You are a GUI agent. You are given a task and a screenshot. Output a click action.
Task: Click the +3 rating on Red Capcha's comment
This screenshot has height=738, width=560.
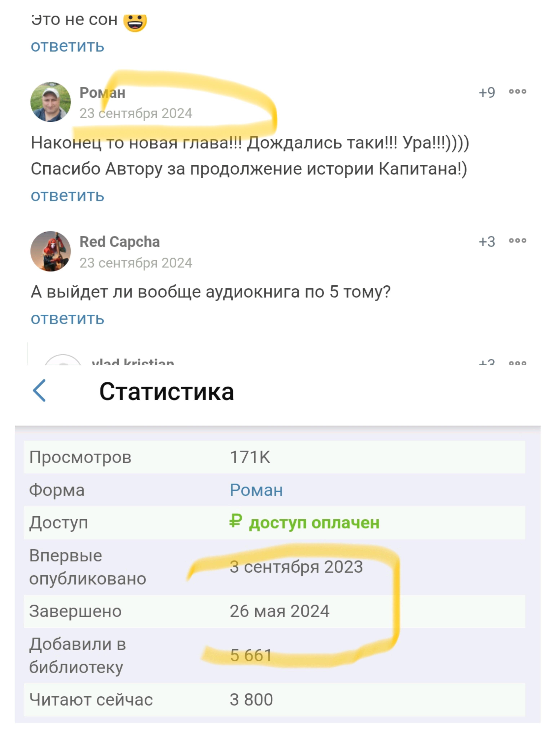487,242
